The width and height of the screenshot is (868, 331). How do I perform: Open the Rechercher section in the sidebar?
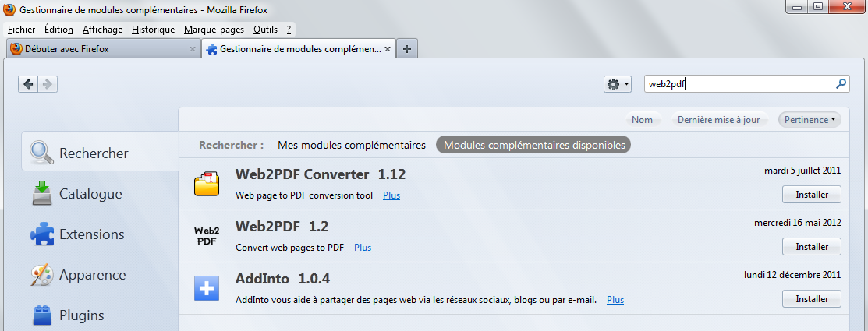point(100,153)
